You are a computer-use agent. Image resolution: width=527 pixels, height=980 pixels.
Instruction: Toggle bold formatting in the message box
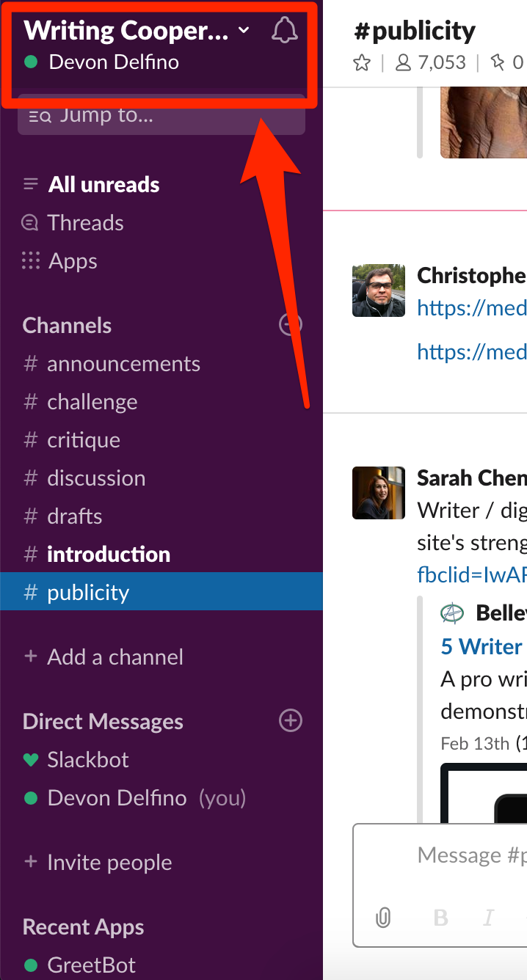pyautogui.click(x=440, y=918)
